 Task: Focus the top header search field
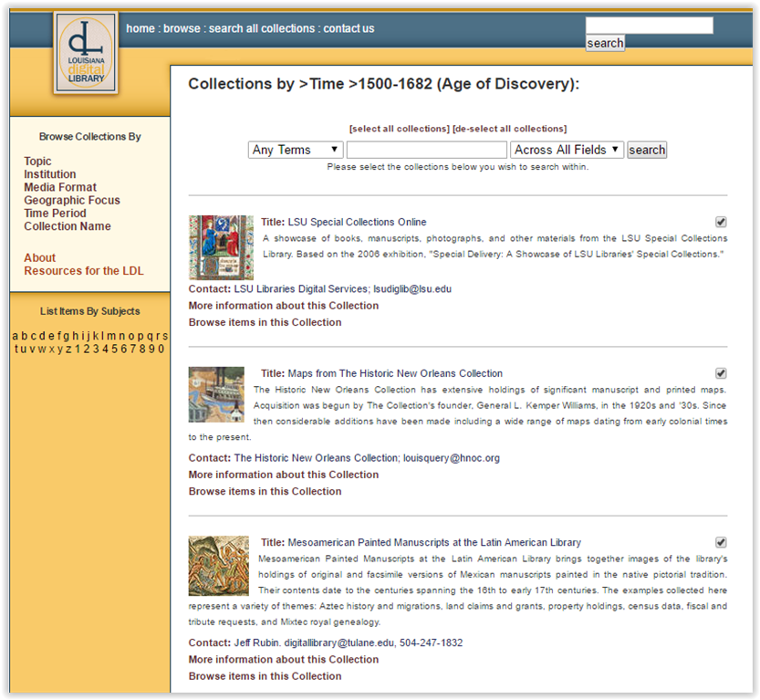tap(649, 26)
